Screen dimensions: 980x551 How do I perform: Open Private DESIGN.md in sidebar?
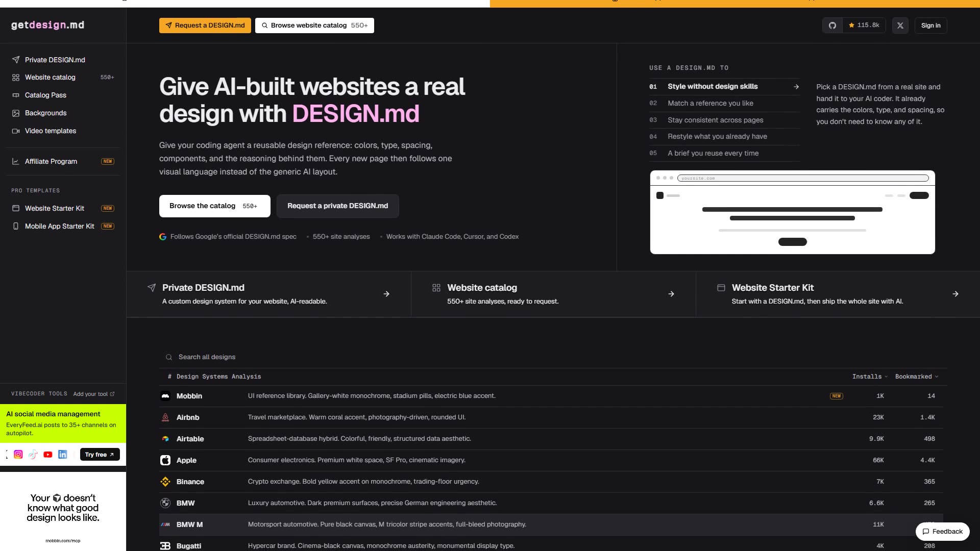coord(63,60)
